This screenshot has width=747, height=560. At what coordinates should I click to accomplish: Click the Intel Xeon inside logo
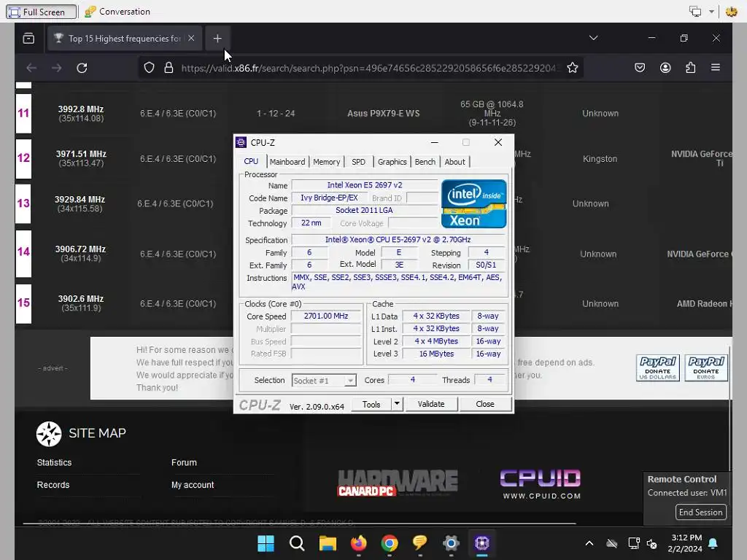point(473,204)
